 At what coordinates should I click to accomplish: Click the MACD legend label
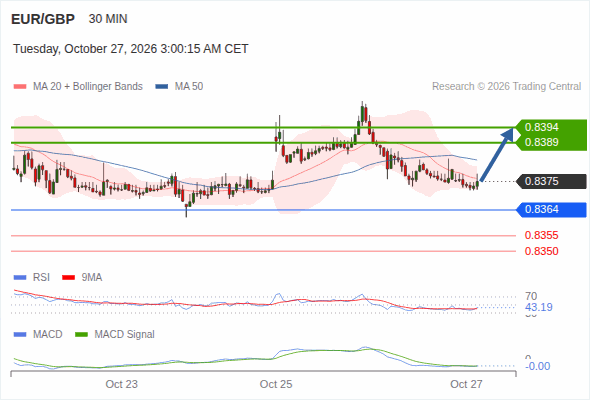(x=48, y=335)
